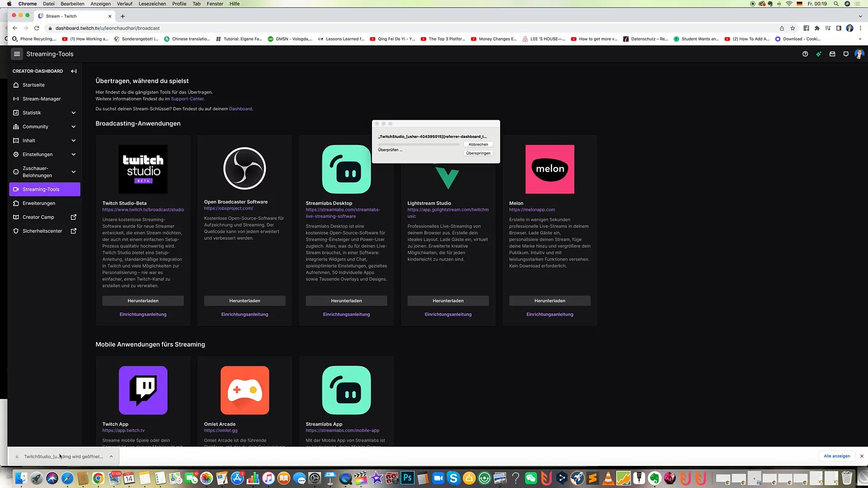
Task: Bookmark this page with the star icon
Action: [793, 28]
